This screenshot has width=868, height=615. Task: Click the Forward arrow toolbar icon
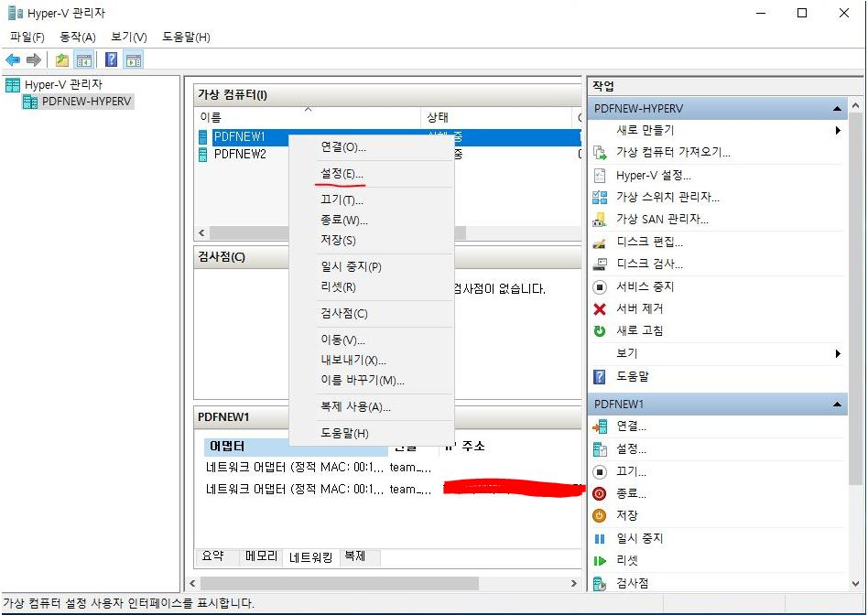click(x=34, y=59)
